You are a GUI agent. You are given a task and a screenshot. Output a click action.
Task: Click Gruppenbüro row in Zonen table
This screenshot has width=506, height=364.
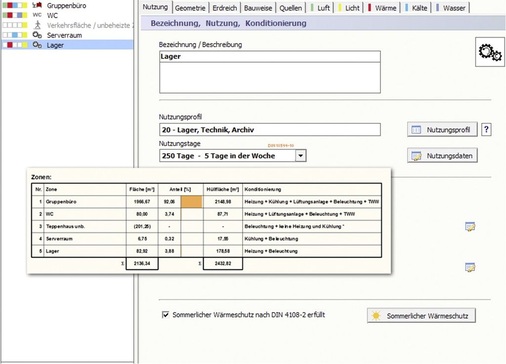click(206, 202)
